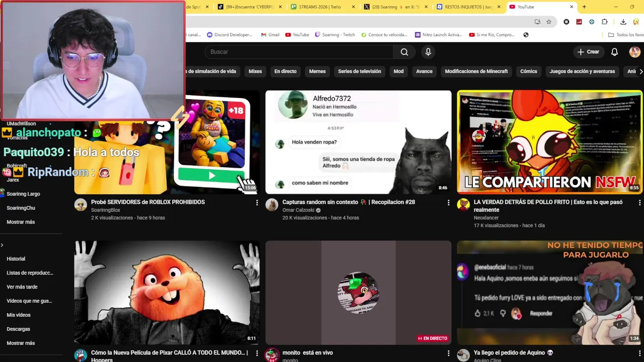Open options menu for Roblox prohibidos video

tap(257, 203)
